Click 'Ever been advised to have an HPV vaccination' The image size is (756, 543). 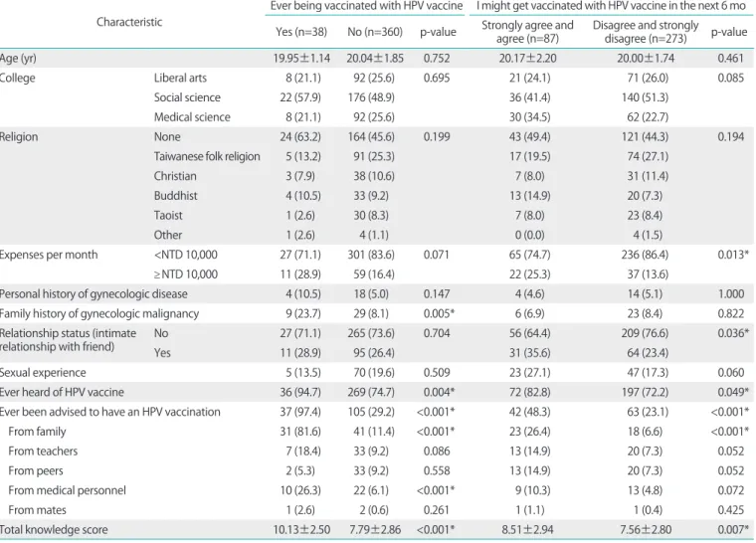(110, 412)
